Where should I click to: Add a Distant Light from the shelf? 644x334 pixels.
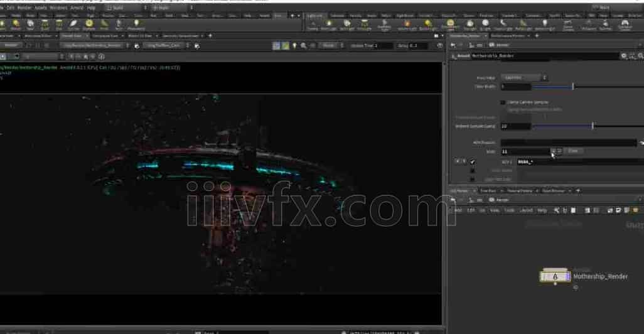coord(427,24)
